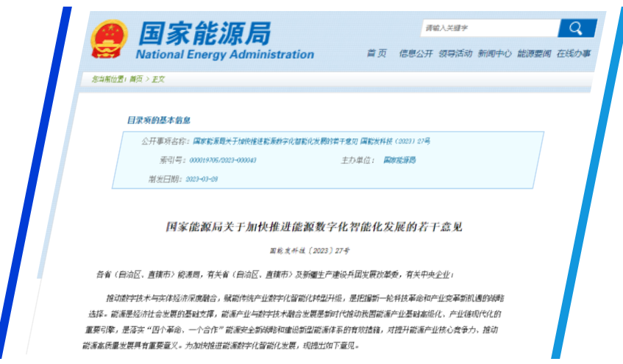Click the 正文 breadcrumb entry
Viewport: 623px width, 364px height.
tap(158, 79)
